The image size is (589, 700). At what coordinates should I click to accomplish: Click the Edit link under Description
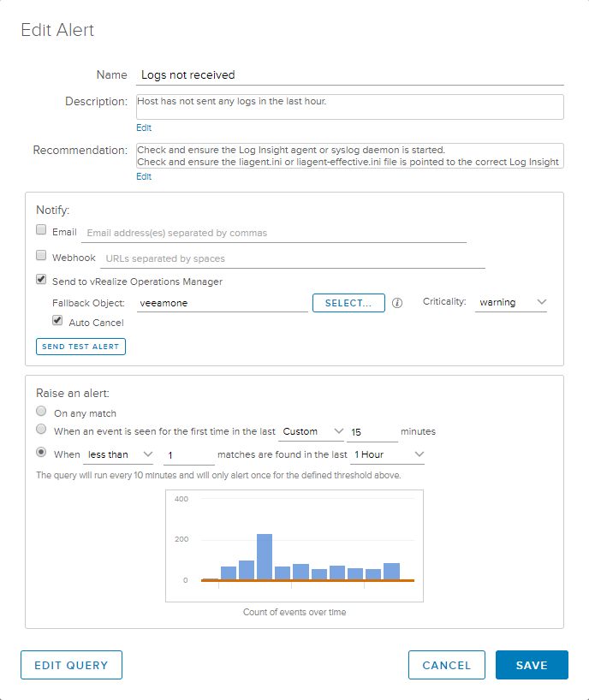tap(144, 128)
